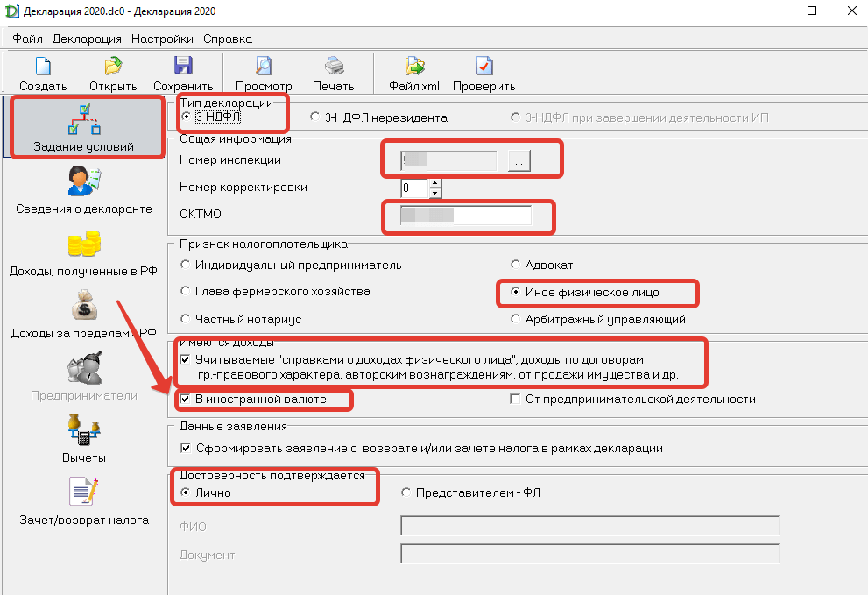Go to Сведения о декларанте section
The height and width of the screenshot is (595, 868).
pos(83,190)
